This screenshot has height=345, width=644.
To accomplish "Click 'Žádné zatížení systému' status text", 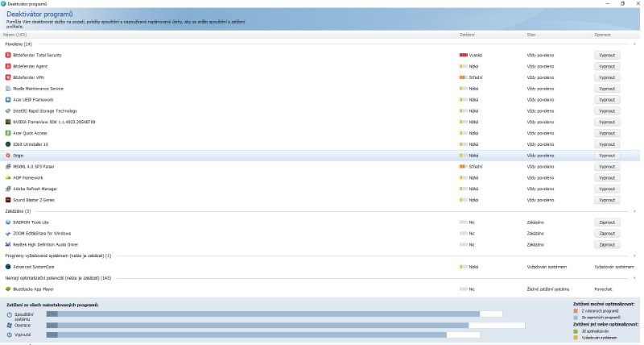I will click(548, 289).
